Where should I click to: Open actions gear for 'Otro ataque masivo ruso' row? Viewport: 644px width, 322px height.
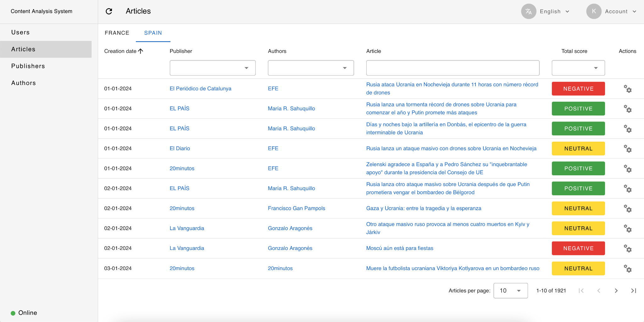[x=628, y=228]
